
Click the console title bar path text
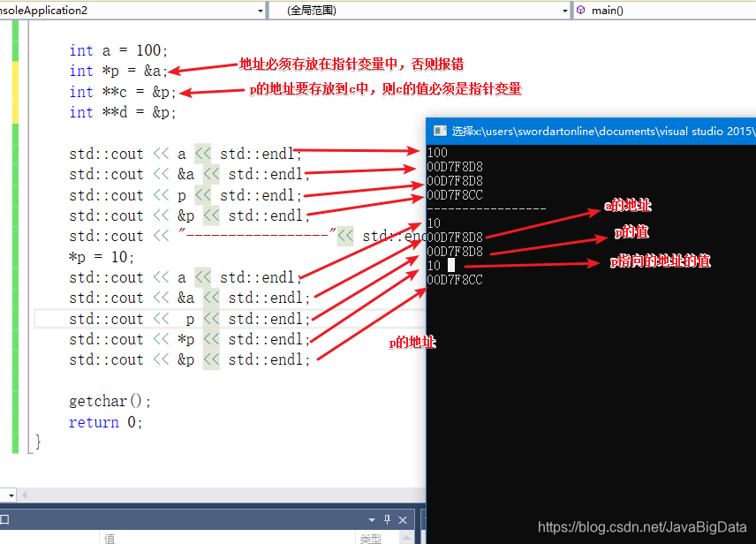pos(603,132)
